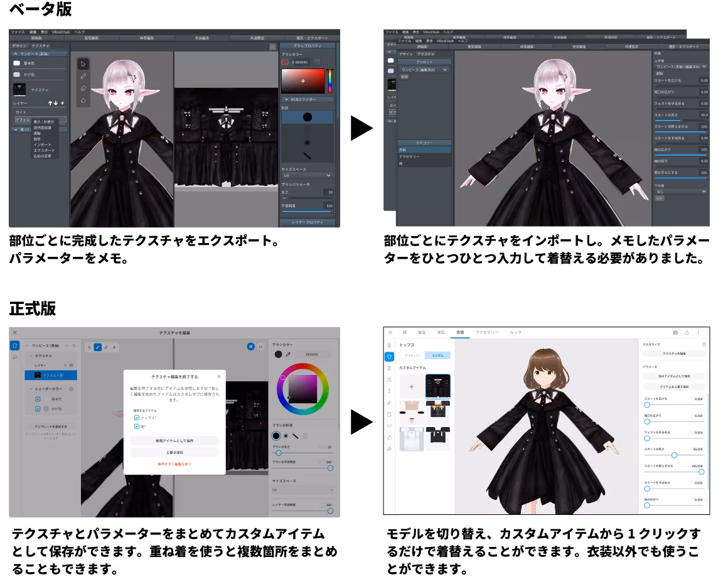Choose エクスポート in the layer context menu
Image resolution: width=728 pixels, height=584 pixels.
tap(44, 151)
